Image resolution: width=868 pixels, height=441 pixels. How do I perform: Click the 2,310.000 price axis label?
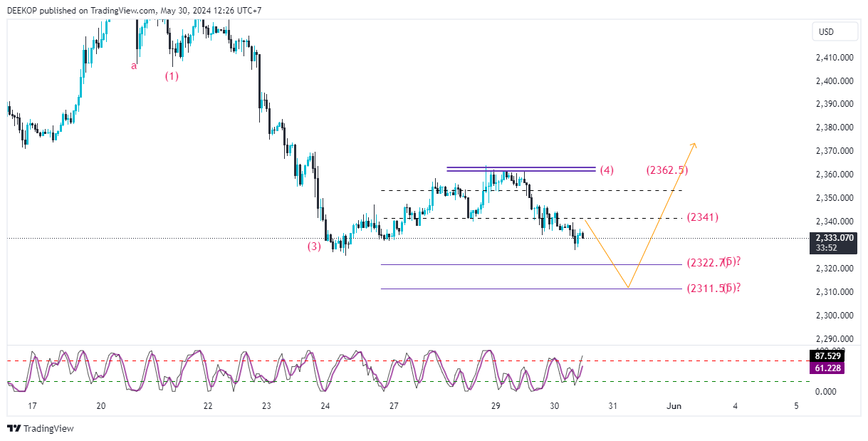(834, 292)
